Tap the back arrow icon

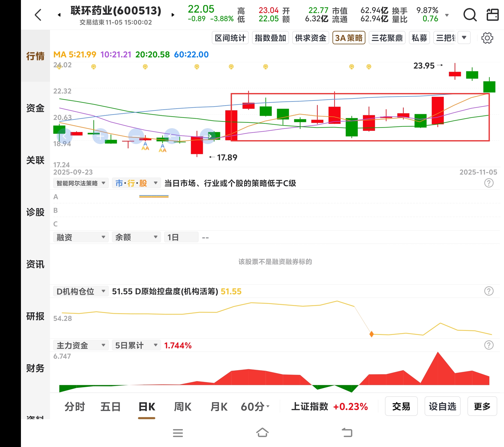pyautogui.click(x=38, y=15)
